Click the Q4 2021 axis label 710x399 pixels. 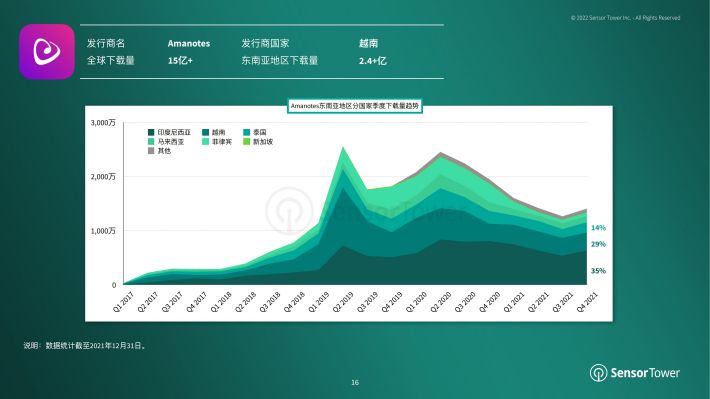tap(587, 302)
